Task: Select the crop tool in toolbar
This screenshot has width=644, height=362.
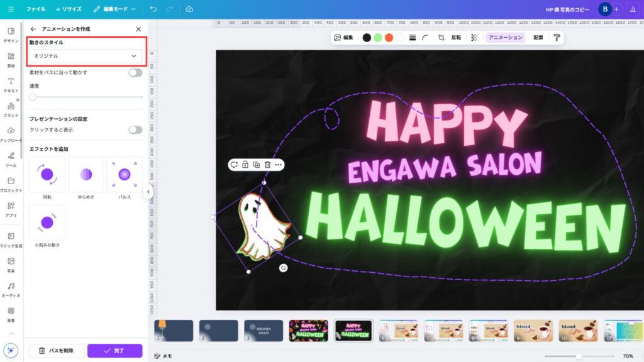Action: 441,38
